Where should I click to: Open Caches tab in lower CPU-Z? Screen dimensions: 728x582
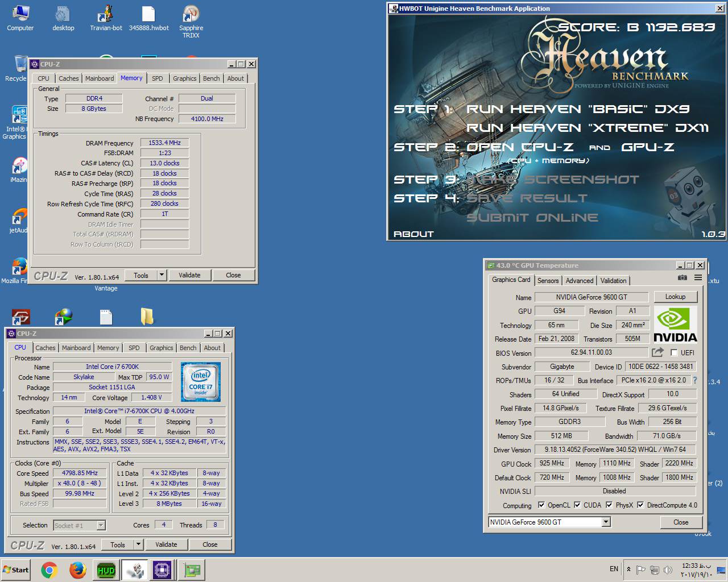point(45,348)
